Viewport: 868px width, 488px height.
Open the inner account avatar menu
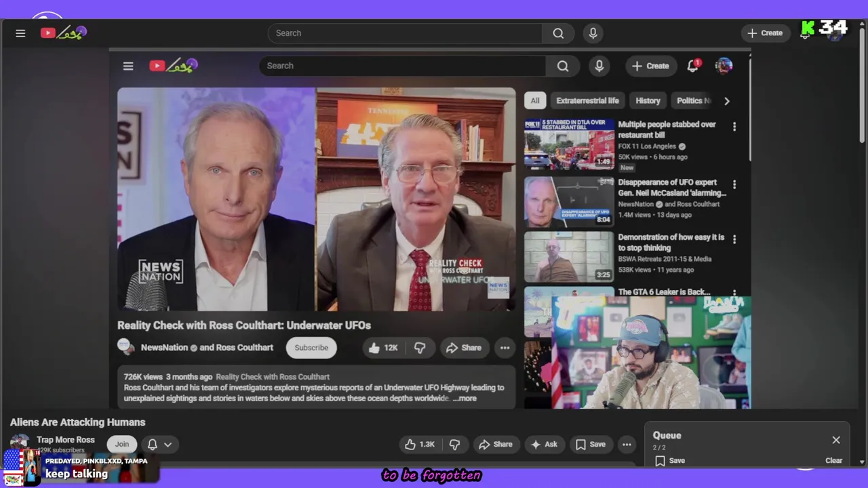[x=724, y=66]
